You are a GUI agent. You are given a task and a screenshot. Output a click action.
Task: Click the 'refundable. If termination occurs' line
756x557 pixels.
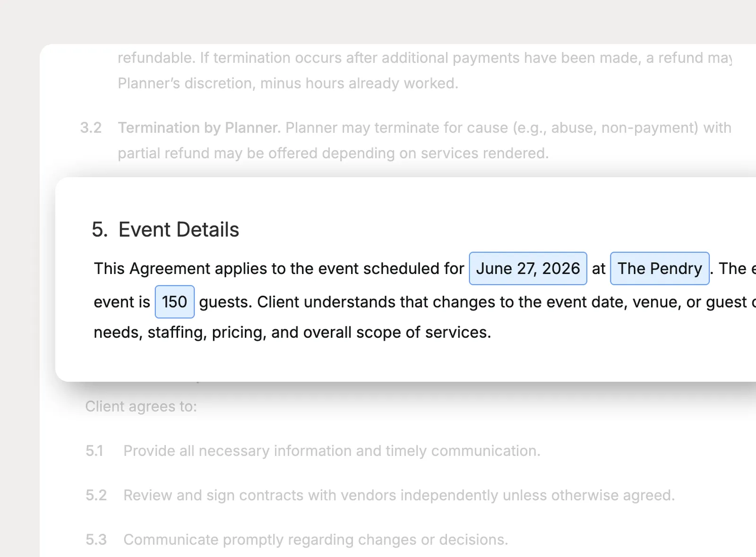(x=424, y=58)
